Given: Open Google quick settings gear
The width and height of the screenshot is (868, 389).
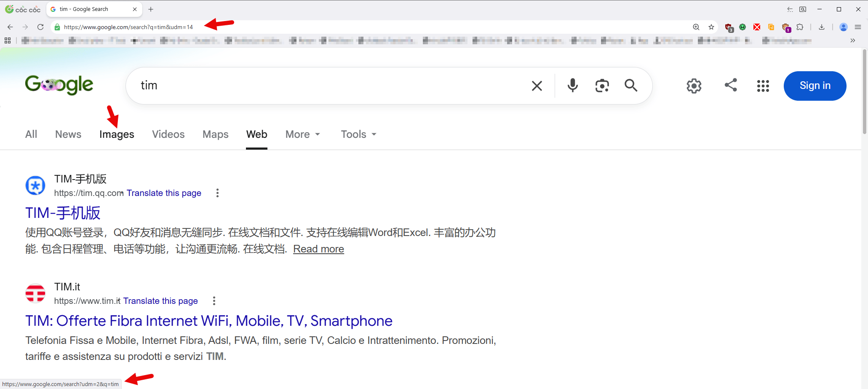Looking at the screenshot, I should click(x=694, y=86).
